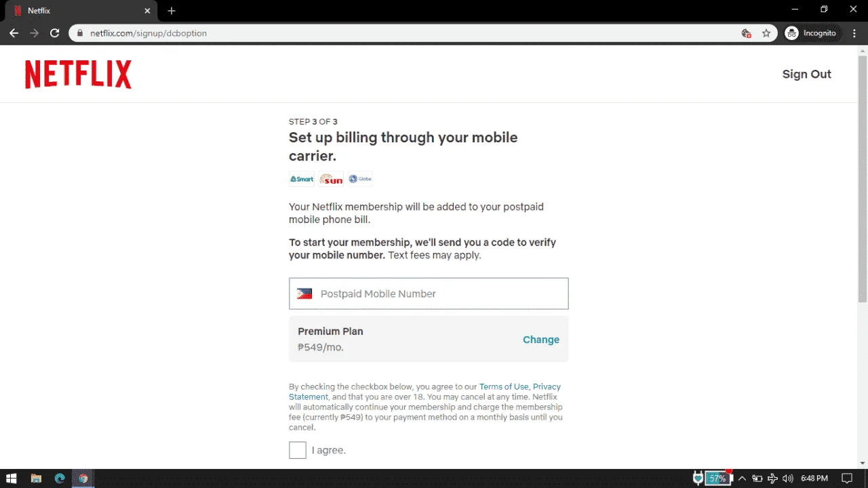
Task: Open the Windows Start menu
Action: [12, 479]
